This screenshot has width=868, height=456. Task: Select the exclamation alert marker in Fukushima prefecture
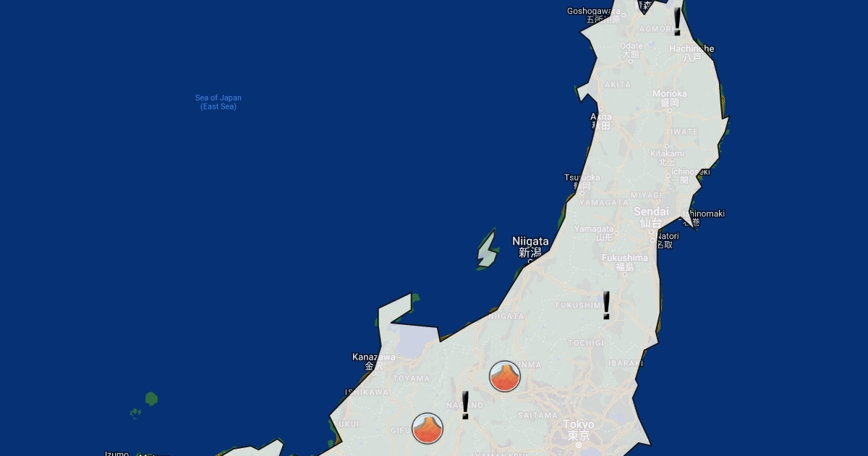pos(606,305)
